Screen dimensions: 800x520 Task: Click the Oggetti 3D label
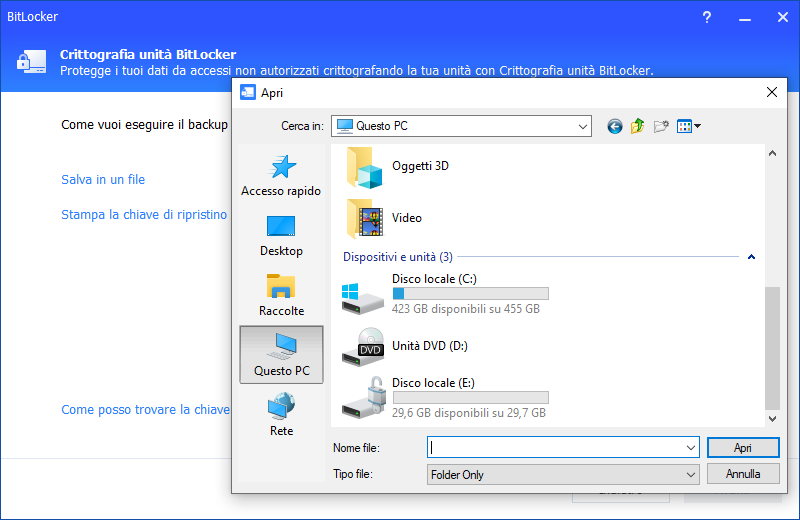click(420, 166)
